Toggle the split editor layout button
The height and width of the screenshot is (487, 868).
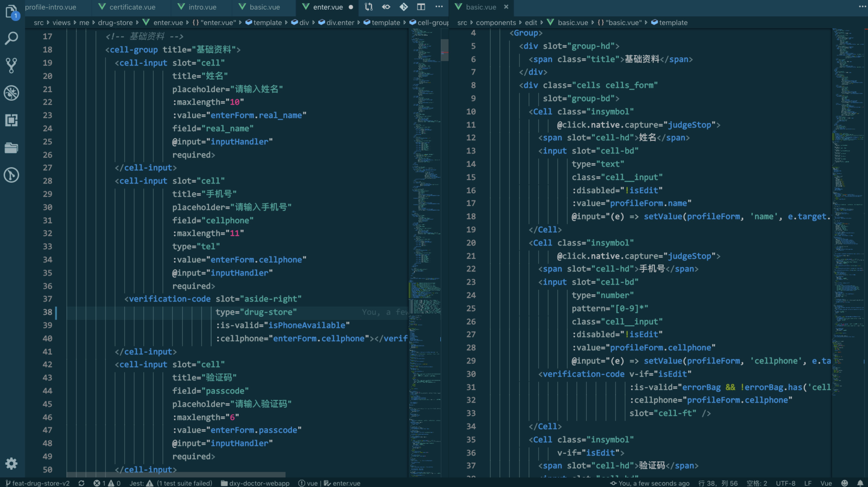(421, 7)
